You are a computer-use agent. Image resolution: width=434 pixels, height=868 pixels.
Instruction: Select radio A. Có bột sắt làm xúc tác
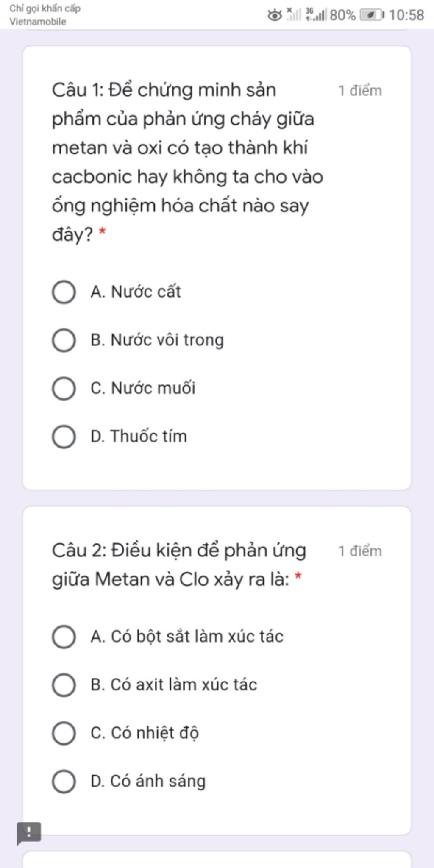[x=64, y=637]
